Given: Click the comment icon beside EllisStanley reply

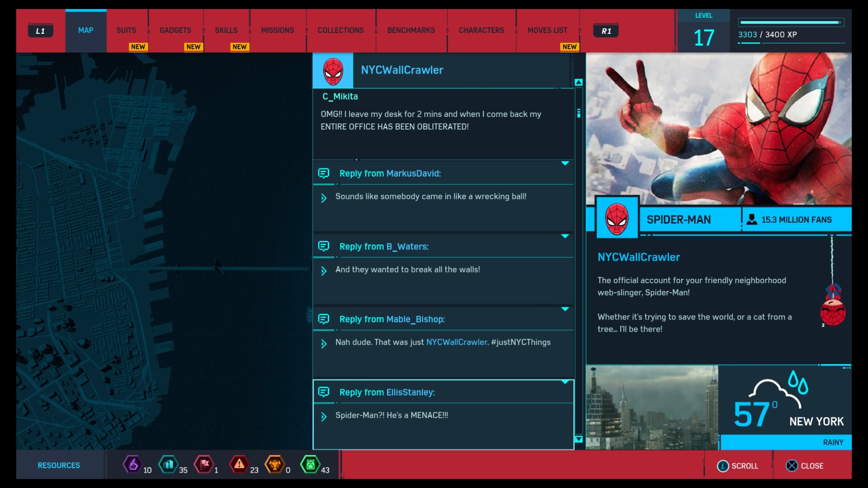Looking at the screenshot, I should (324, 392).
